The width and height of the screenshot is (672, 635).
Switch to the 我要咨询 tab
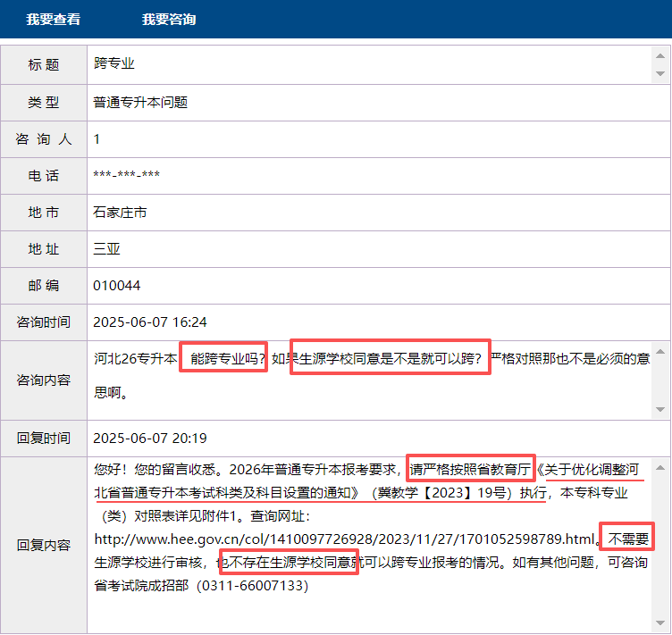pyautogui.click(x=169, y=19)
